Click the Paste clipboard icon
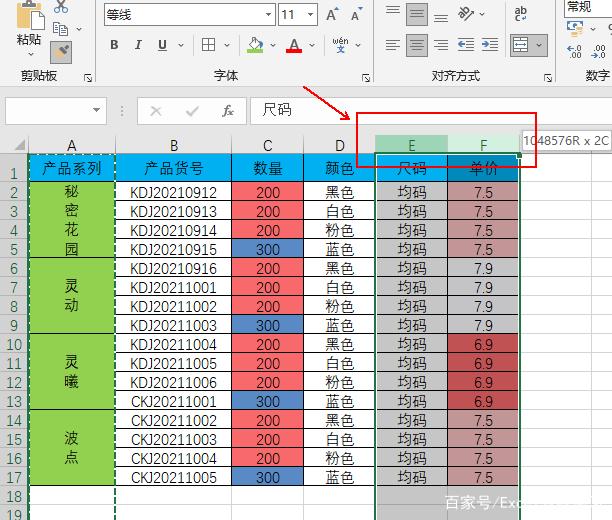The width and height of the screenshot is (612, 520). pos(30,16)
